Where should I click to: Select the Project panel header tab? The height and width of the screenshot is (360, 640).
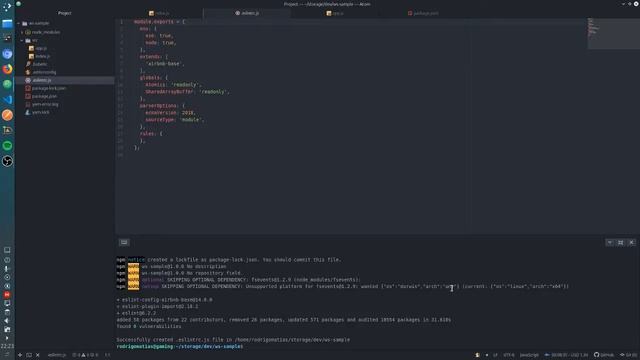click(64, 13)
